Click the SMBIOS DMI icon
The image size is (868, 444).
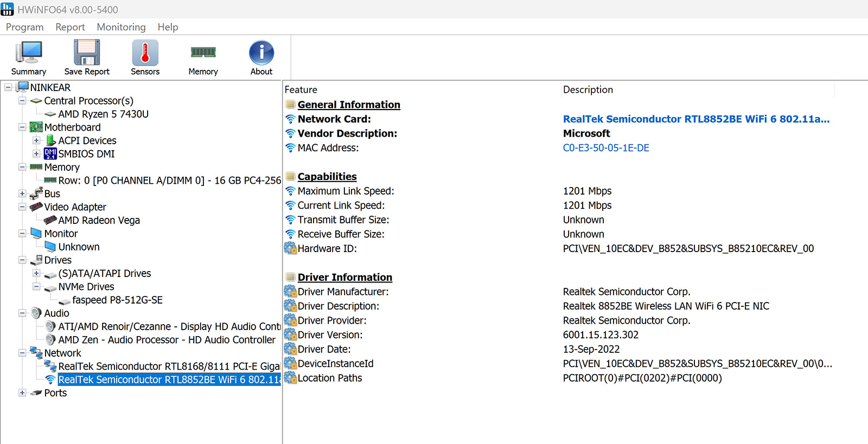point(50,154)
